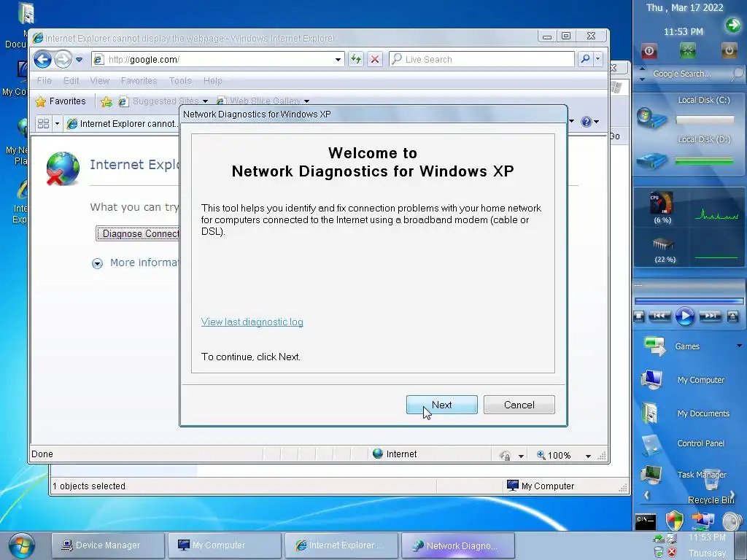Viewport: 747px width, 560px height.
Task: Click the Refresh page icon
Action: point(356,60)
